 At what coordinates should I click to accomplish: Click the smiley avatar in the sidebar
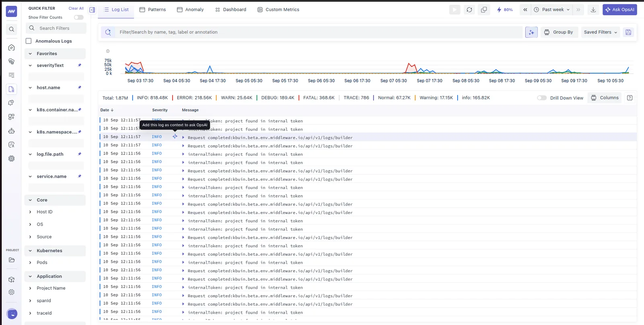pos(12,314)
